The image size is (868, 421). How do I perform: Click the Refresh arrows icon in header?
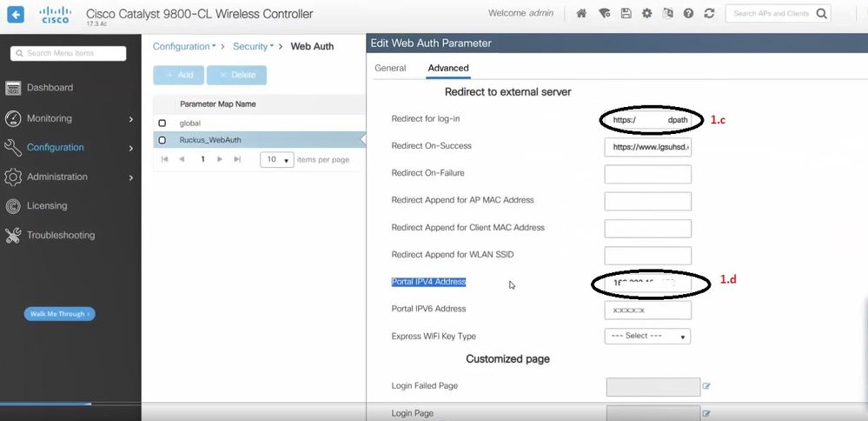click(709, 14)
